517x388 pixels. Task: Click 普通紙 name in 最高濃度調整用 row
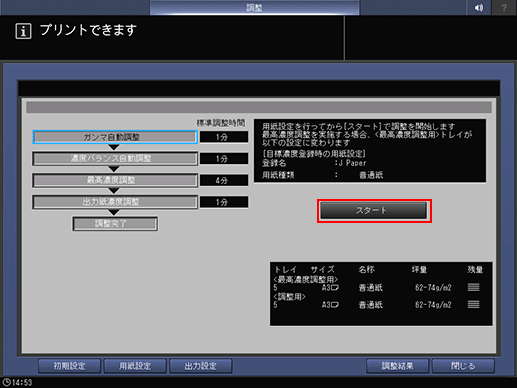371,287
